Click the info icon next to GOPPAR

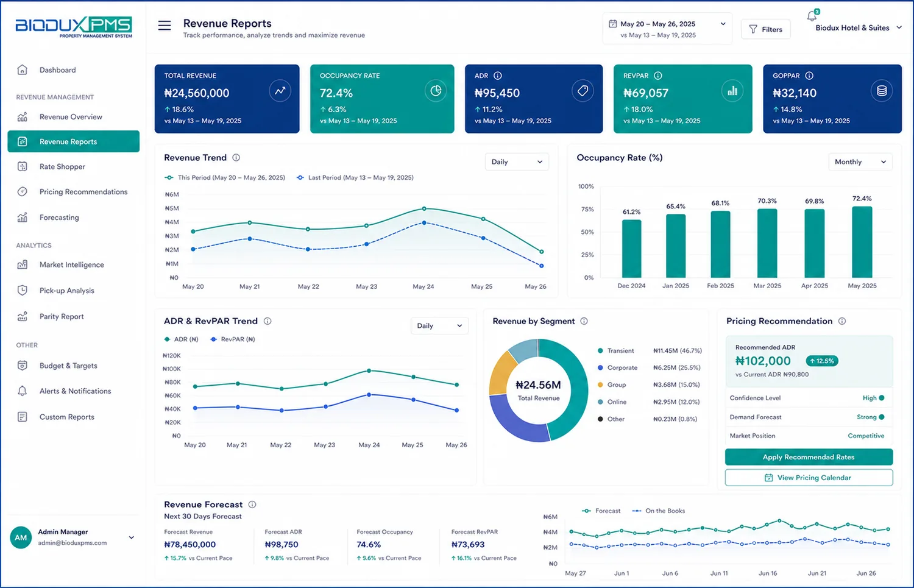[809, 76]
